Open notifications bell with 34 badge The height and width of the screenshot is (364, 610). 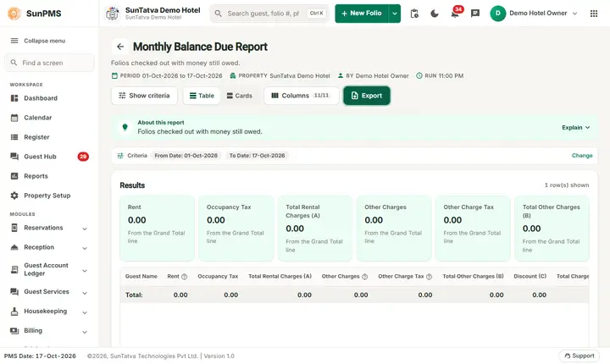point(455,13)
